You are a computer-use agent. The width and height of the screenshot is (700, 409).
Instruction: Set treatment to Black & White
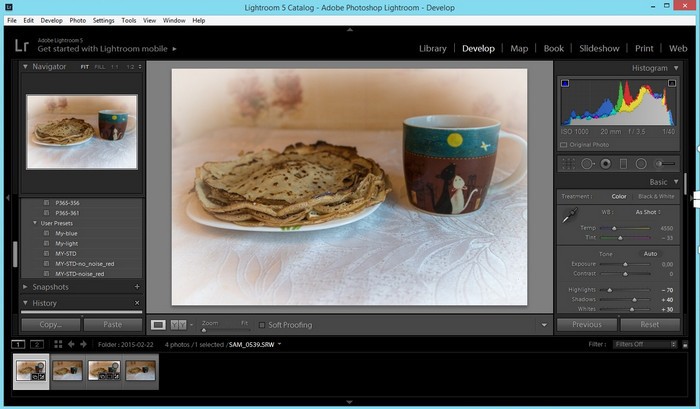click(656, 196)
